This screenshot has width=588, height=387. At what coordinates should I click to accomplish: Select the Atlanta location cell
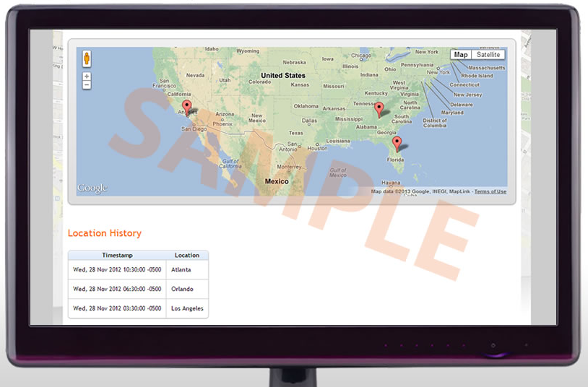point(181,270)
